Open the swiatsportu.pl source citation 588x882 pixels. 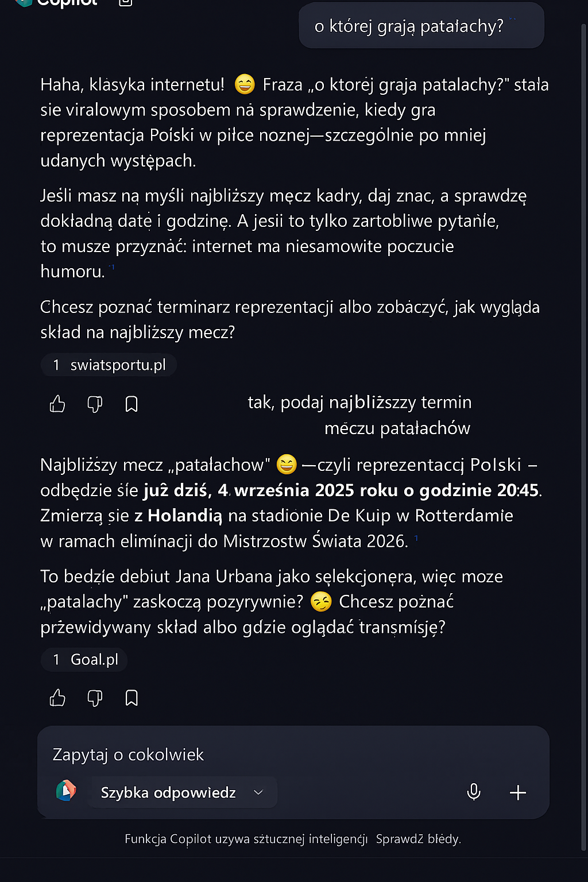(109, 365)
